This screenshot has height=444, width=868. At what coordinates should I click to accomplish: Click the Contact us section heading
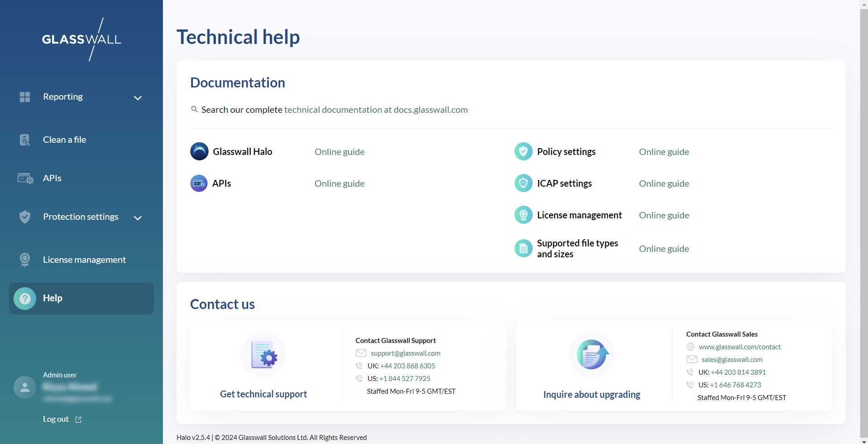tap(222, 304)
